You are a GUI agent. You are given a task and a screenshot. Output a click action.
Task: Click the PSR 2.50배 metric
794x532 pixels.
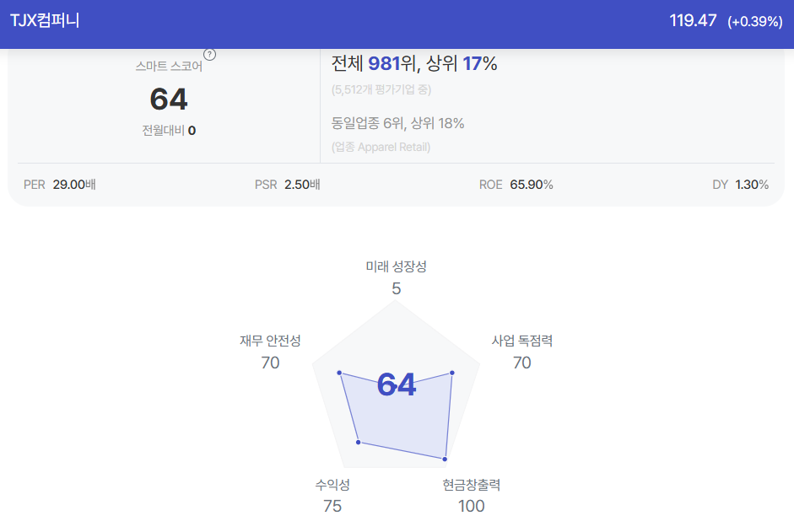click(287, 185)
